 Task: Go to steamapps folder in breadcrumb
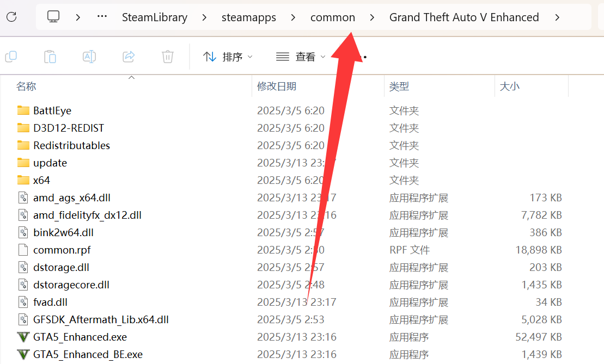248,17
